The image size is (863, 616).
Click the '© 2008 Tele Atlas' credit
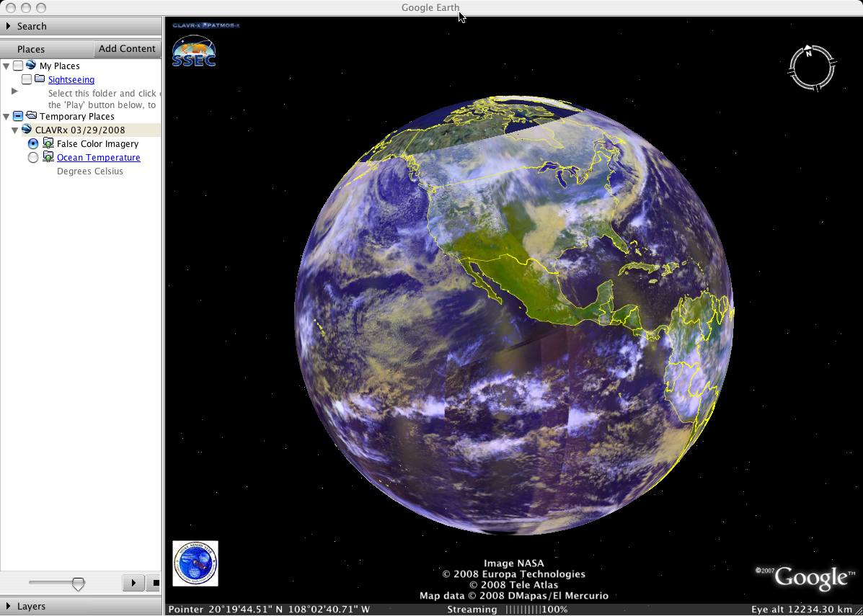coord(513,585)
